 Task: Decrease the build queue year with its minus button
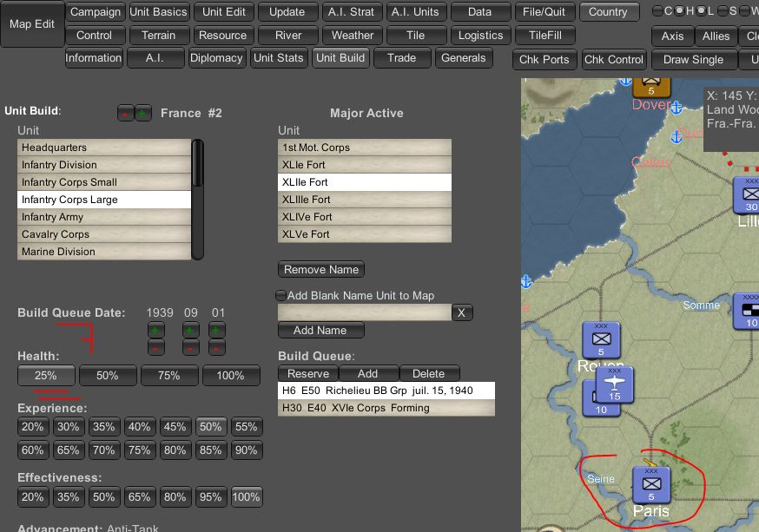(x=155, y=348)
